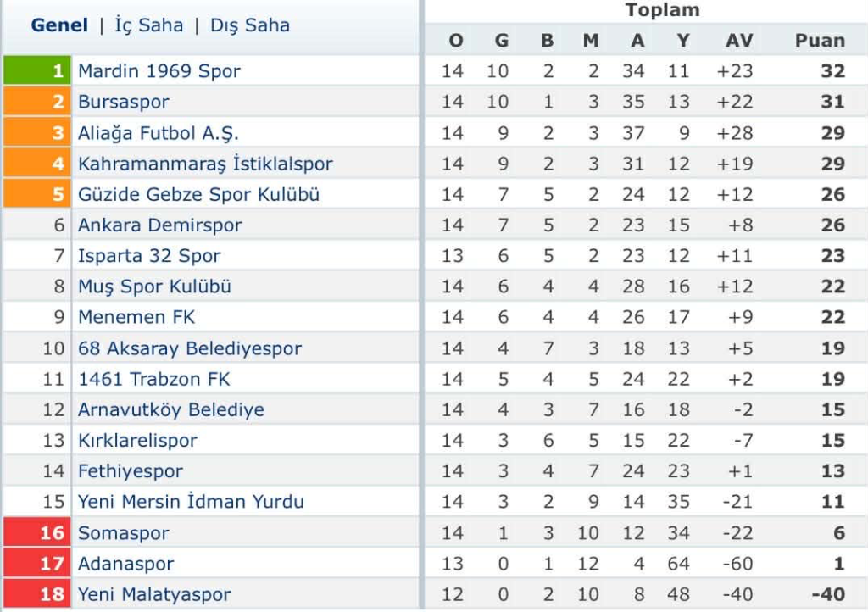Screen dimensions: 868x612
Task: Sort standings by the O column header
Action: [x=454, y=40]
